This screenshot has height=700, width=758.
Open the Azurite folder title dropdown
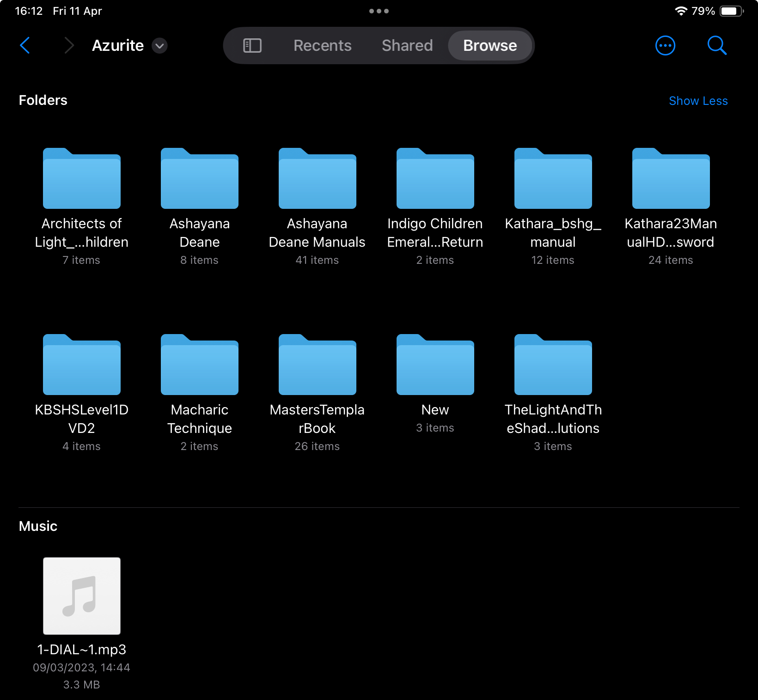tap(159, 46)
